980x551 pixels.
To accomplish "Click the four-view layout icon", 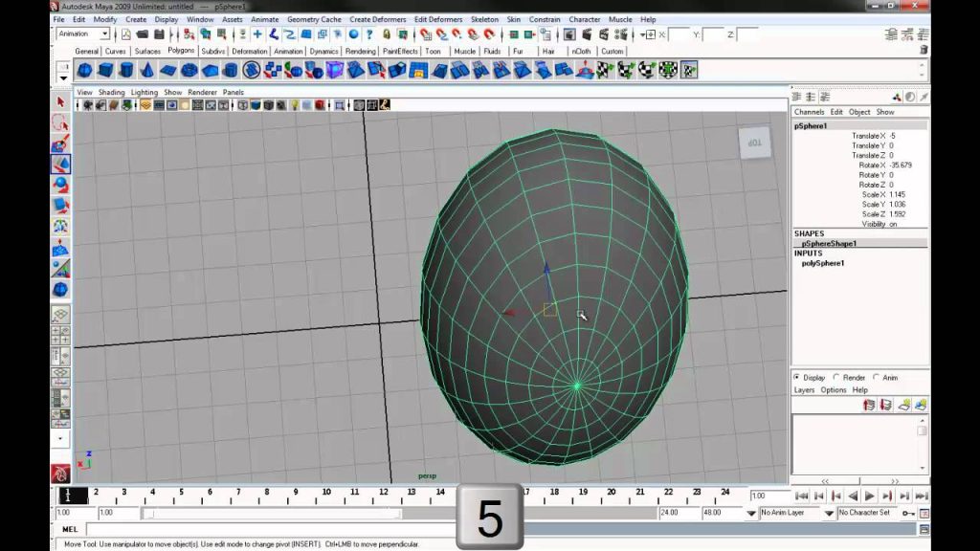I will (x=60, y=335).
